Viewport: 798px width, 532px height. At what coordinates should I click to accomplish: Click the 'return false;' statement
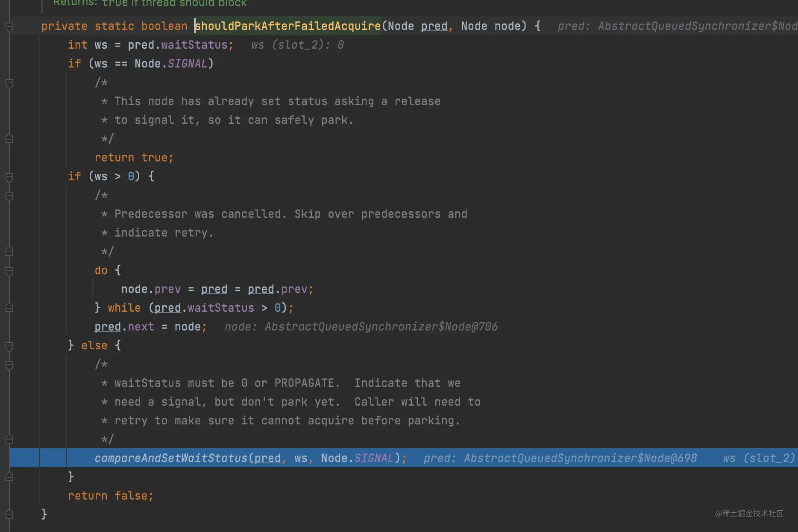(x=111, y=496)
